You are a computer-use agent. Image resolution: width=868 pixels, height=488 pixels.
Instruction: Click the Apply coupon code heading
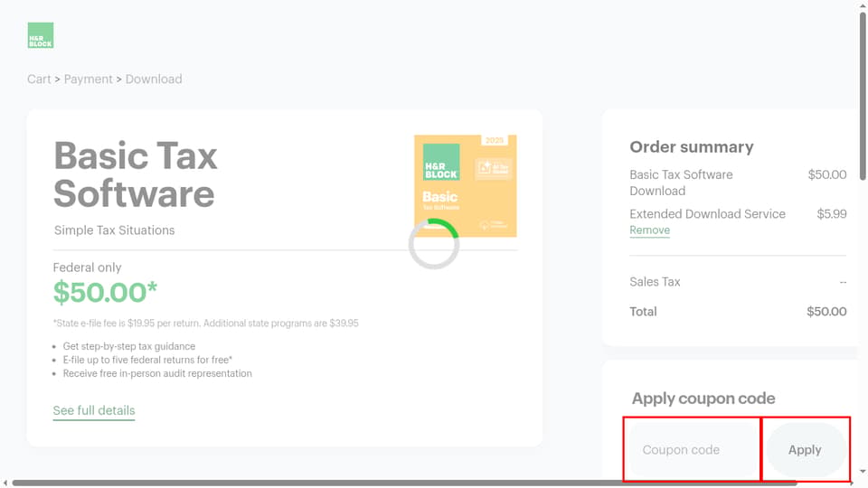[703, 399]
